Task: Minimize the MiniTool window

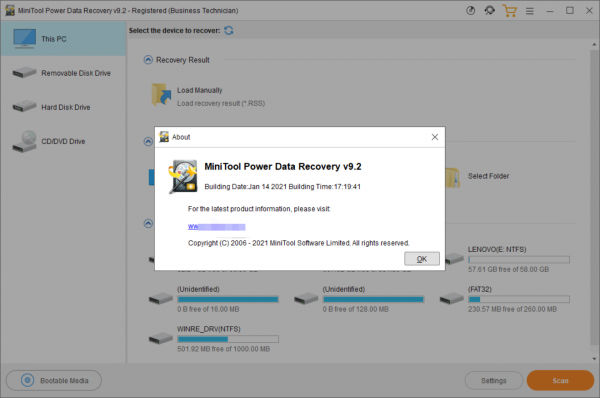Action: click(550, 11)
